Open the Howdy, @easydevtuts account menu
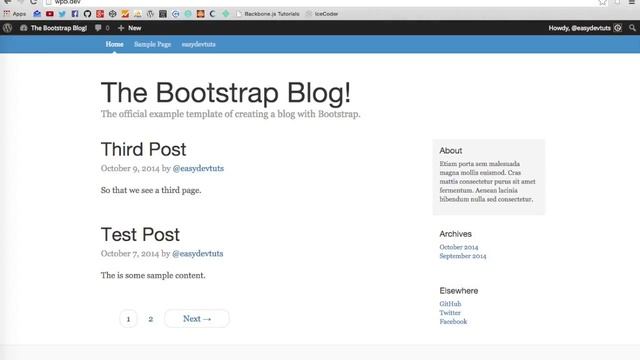This screenshot has height=360, width=640. (585, 28)
